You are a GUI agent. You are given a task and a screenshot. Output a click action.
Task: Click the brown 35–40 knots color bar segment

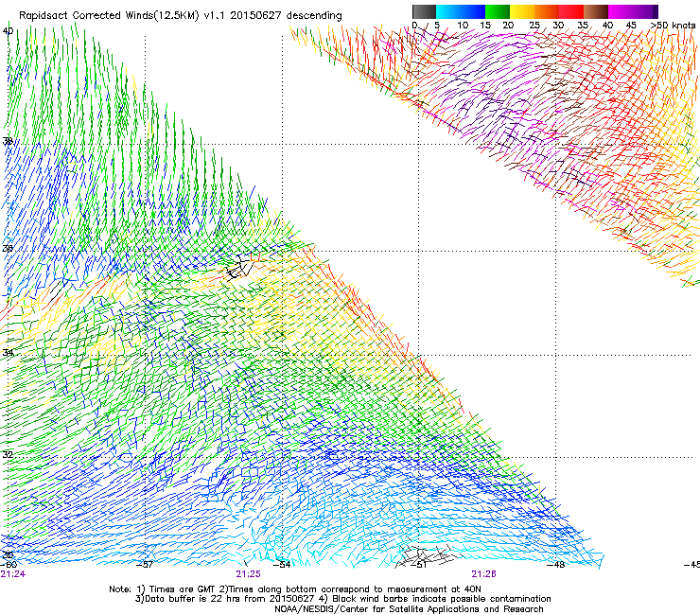pos(596,11)
